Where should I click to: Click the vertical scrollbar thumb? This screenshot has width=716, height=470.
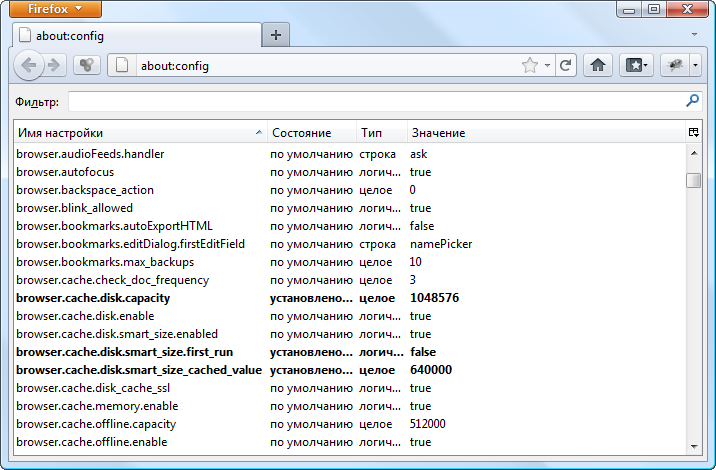pyautogui.click(x=694, y=180)
